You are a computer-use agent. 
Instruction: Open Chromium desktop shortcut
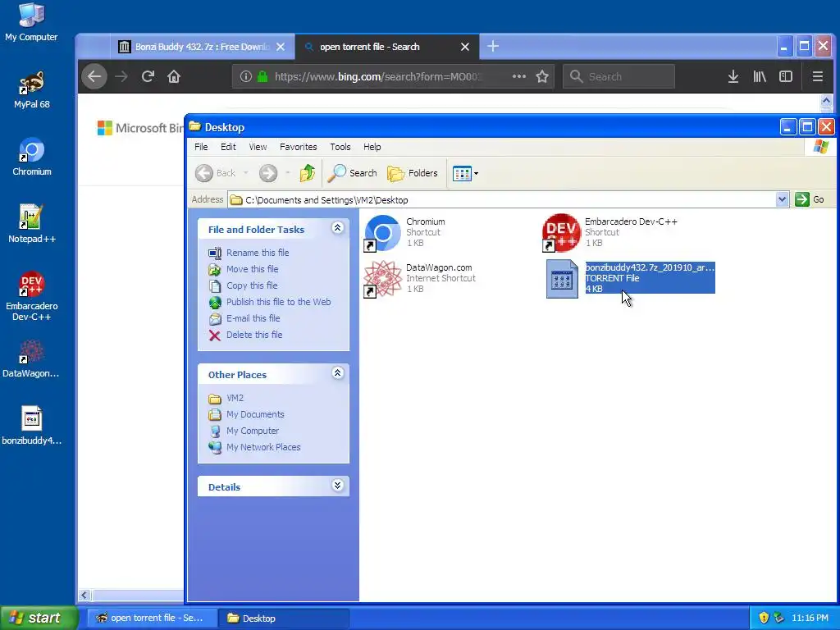point(32,157)
